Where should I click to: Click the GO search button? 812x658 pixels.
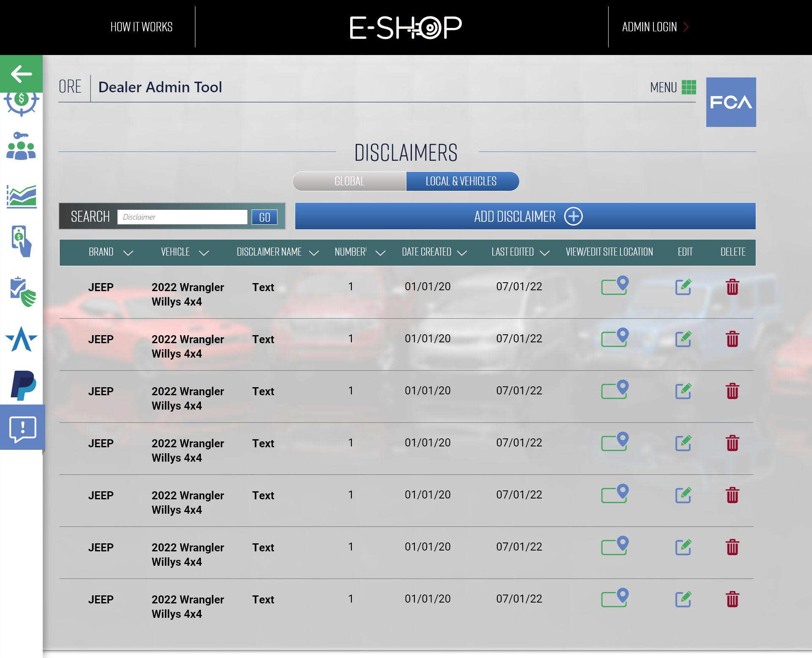tap(264, 217)
